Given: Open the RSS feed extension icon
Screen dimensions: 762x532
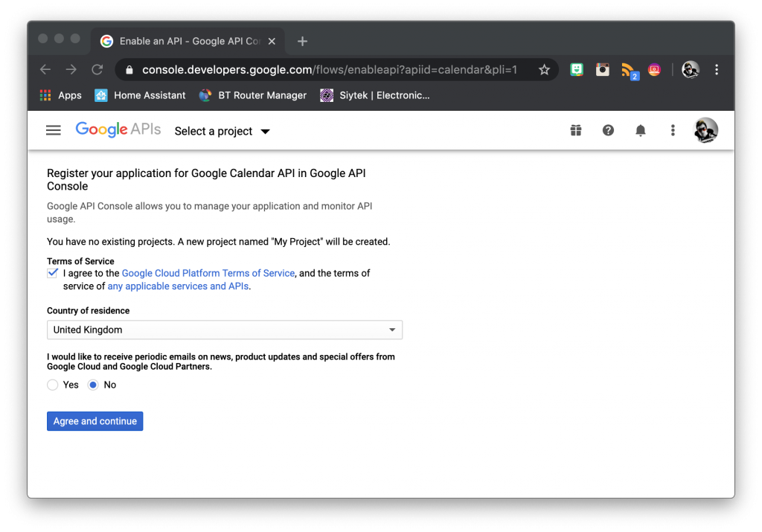Looking at the screenshot, I should [629, 71].
